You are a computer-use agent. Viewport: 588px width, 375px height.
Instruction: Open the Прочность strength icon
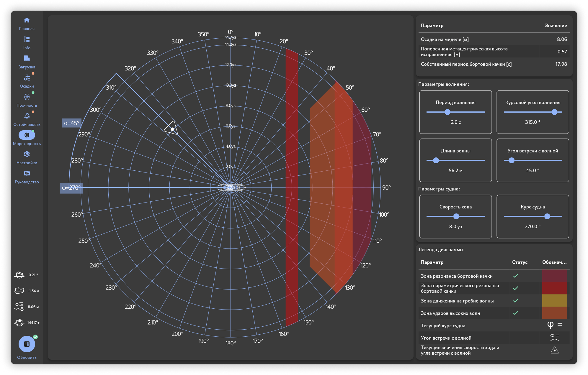[x=27, y=97]
